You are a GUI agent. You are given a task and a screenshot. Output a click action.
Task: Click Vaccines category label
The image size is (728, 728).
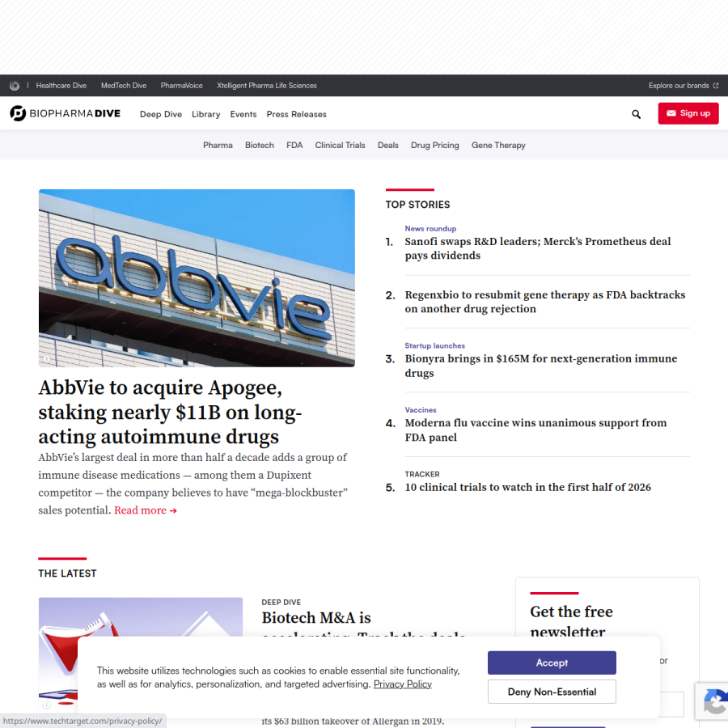[421, 409]
